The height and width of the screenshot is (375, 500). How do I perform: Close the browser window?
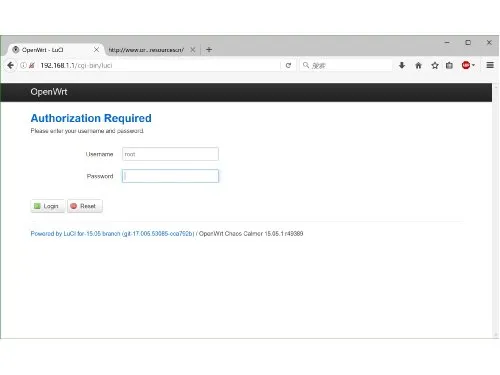click(489, 43)
